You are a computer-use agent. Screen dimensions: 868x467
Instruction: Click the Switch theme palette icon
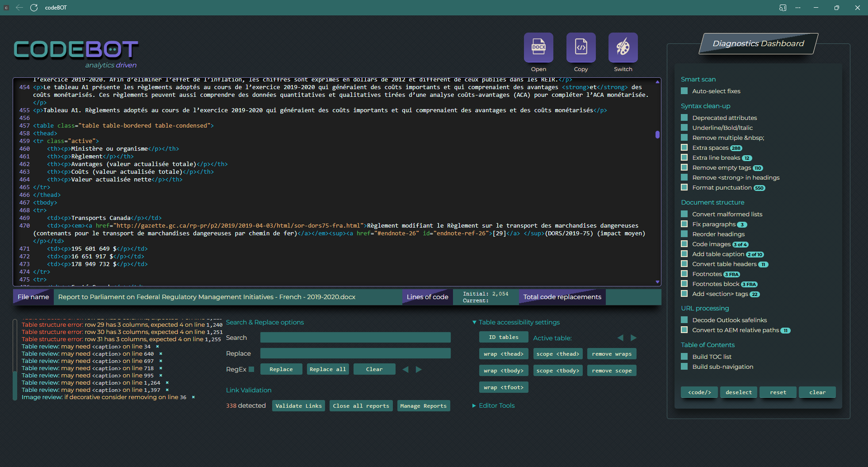(x=623, y=48)
